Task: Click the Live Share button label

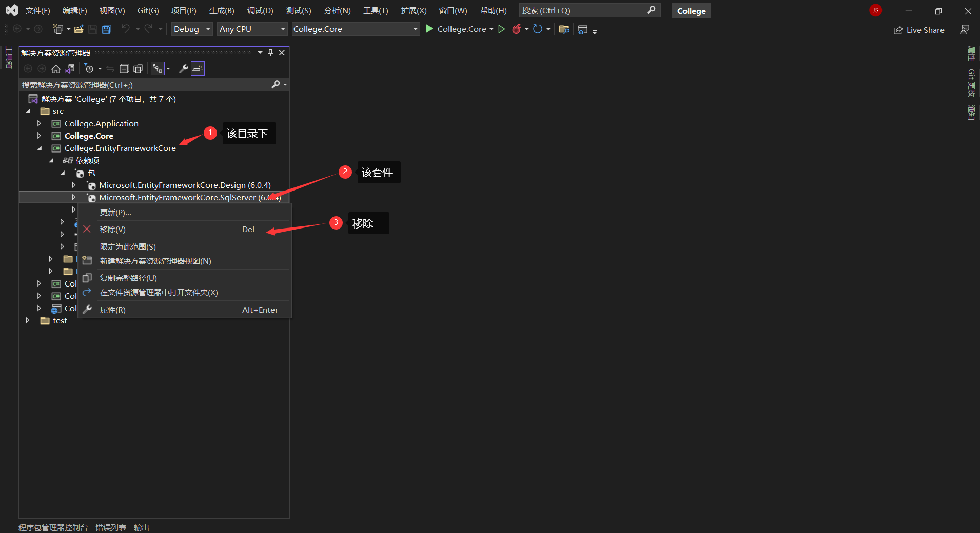Action: pos(925,30)
